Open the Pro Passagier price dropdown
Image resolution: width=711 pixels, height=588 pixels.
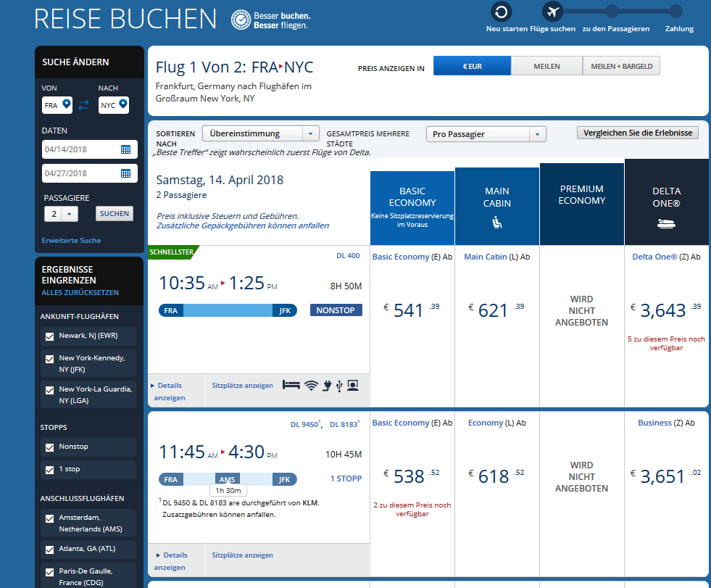pos(486,134)
